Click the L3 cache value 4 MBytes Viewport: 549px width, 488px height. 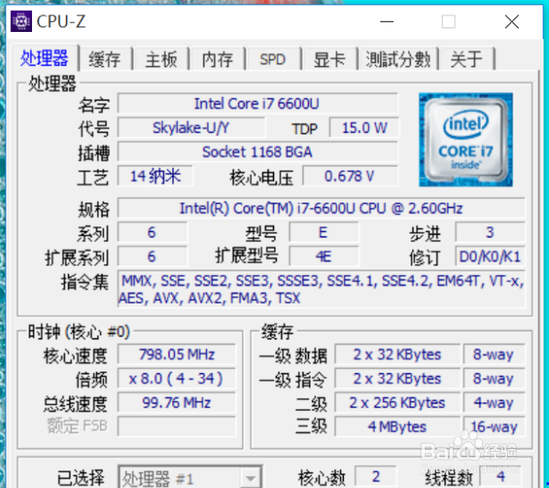[397, 427]
